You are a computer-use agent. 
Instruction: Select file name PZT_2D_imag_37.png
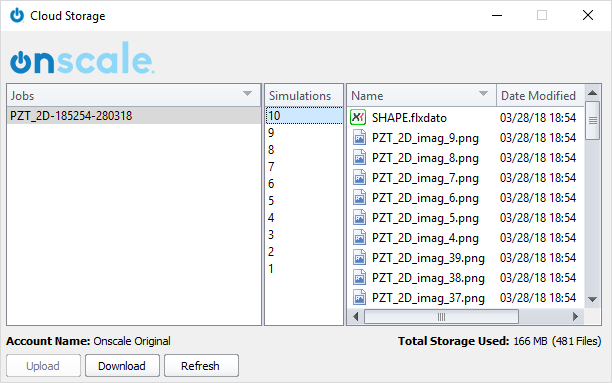tap(428, 298)
